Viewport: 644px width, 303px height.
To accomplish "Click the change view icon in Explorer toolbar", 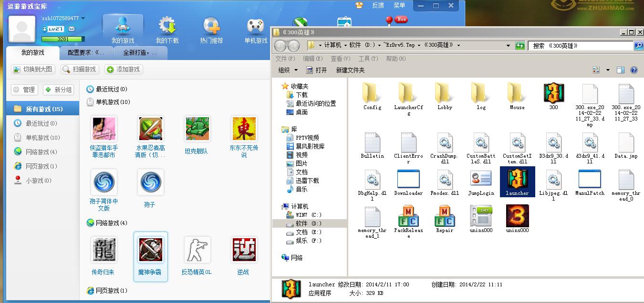I will pyautogui.click(x=596, y=70).
